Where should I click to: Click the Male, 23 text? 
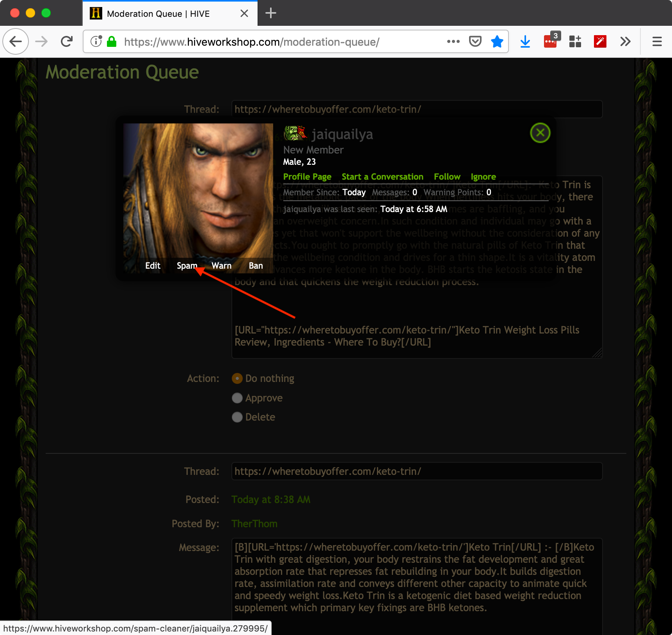pos(299,162)
